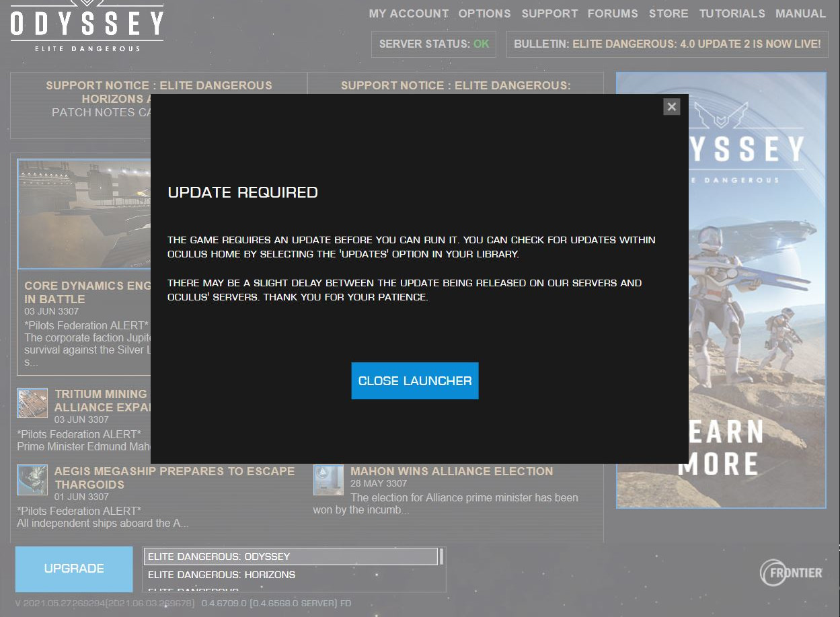Screen dimensions: 840x617
Task: Click the Mahon election article thumbnail
Action: click(328, 480)
